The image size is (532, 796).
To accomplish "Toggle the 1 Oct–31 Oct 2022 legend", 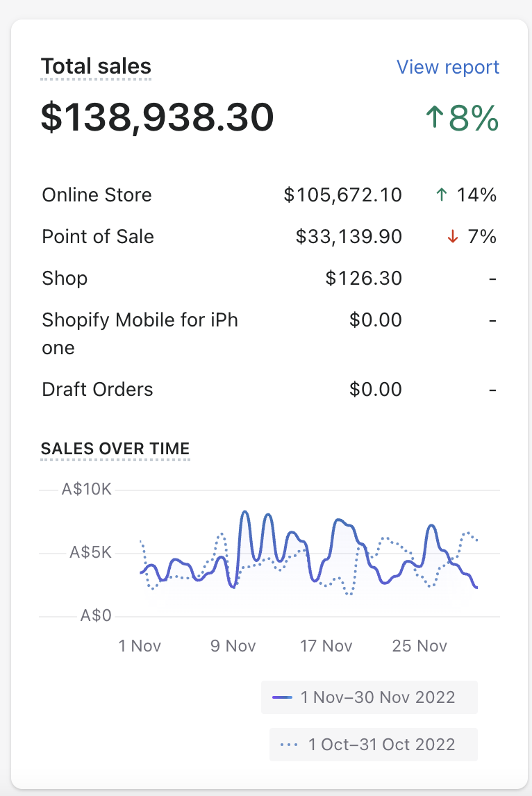I will pos(373,745).
